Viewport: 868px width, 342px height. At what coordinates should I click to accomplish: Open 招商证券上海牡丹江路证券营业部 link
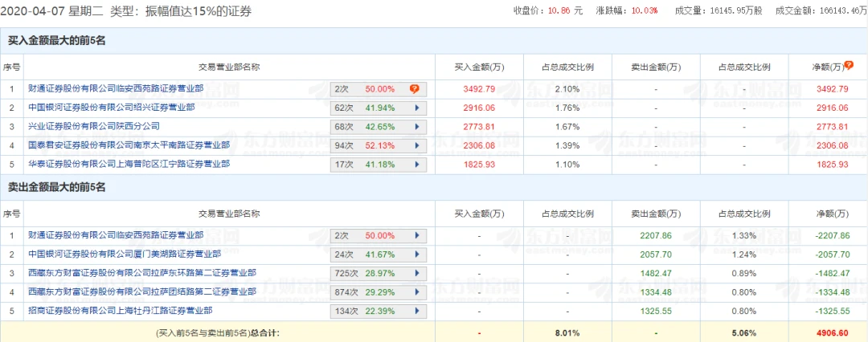click(120, 311)
